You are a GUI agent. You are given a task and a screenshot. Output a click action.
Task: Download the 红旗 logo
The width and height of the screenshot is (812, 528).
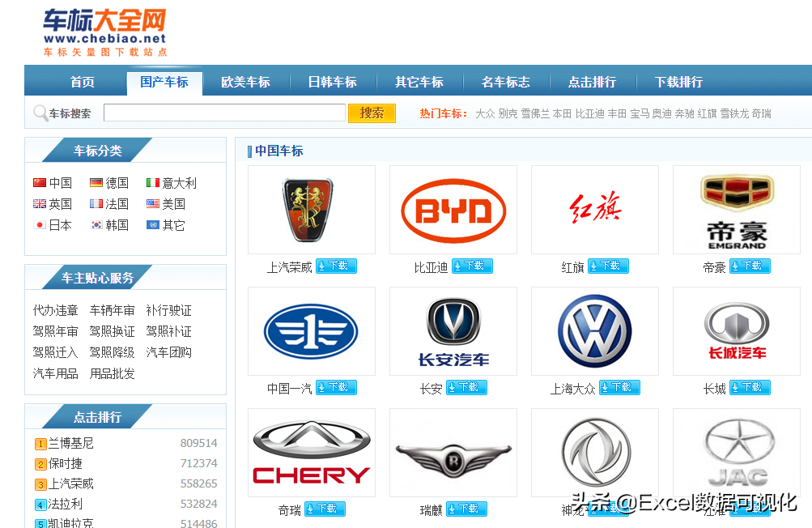point(608,266)
